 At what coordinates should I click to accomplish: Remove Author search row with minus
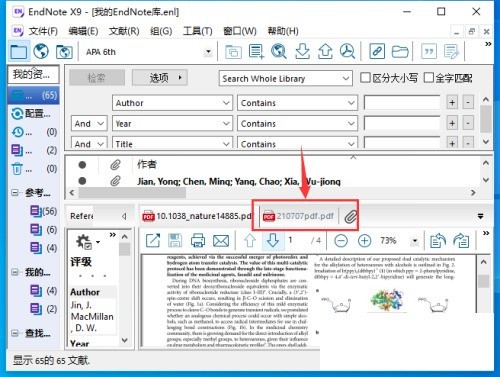468,102
